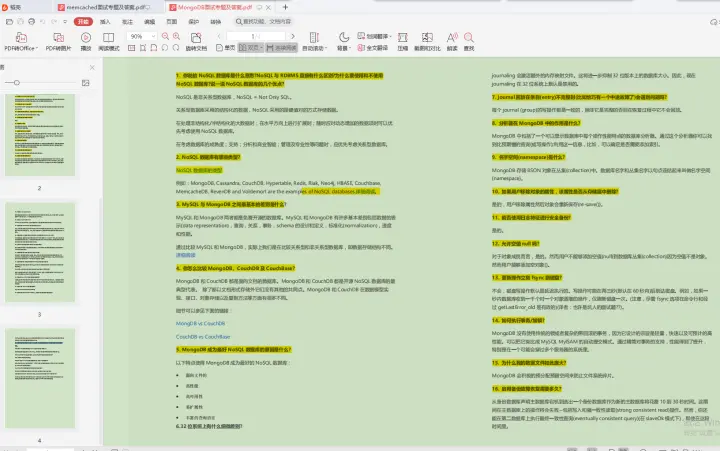The image size is (720, 451).
Task: Select the 批注 ribbon tab
Action: (x=127, y=22)
